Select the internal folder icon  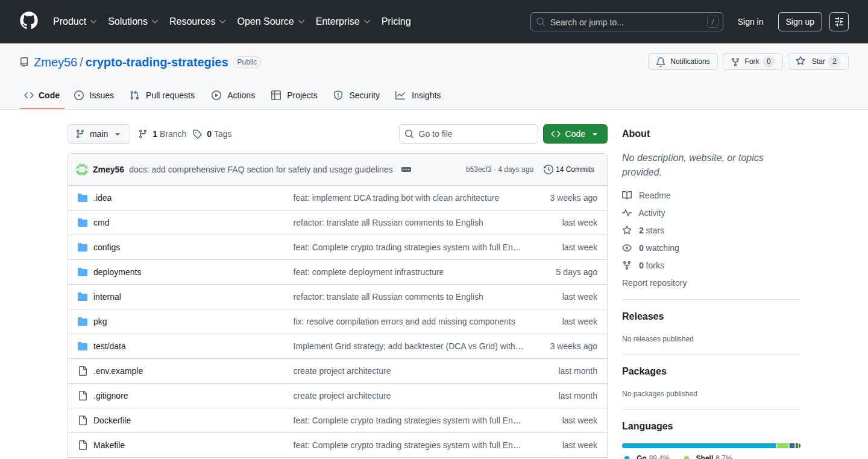coord(83,297)
